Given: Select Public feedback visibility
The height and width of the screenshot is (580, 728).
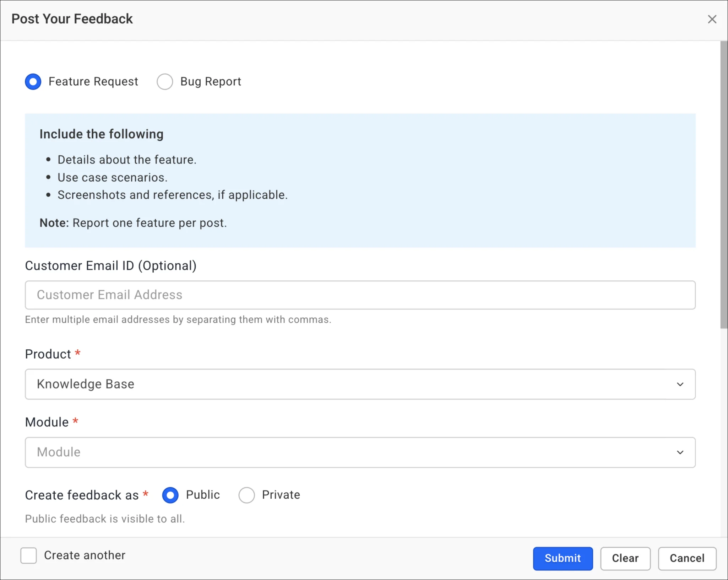Looking at the screenshot, I should click(x=170, y=495).
